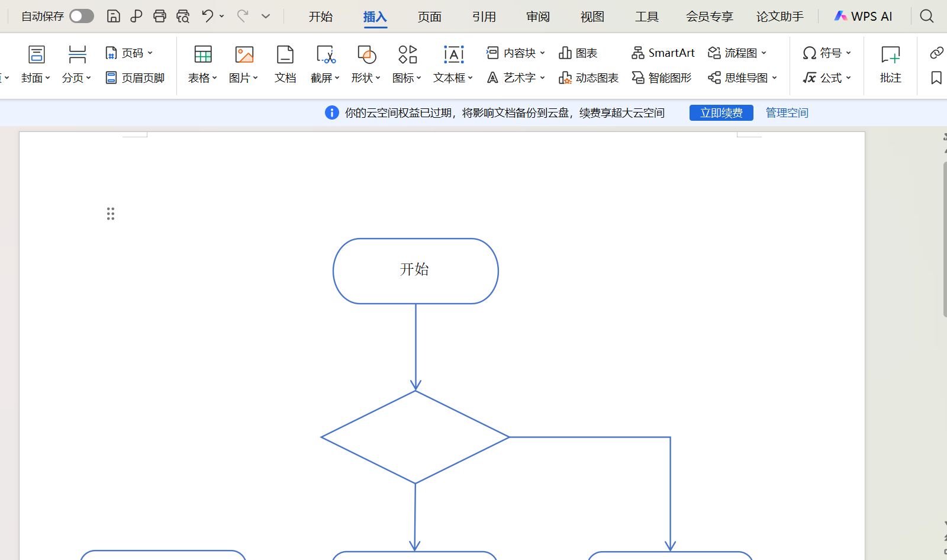Open the print preview icon
Image resolution: width=947 pixels, height=560 pixels.
(183, 16)
